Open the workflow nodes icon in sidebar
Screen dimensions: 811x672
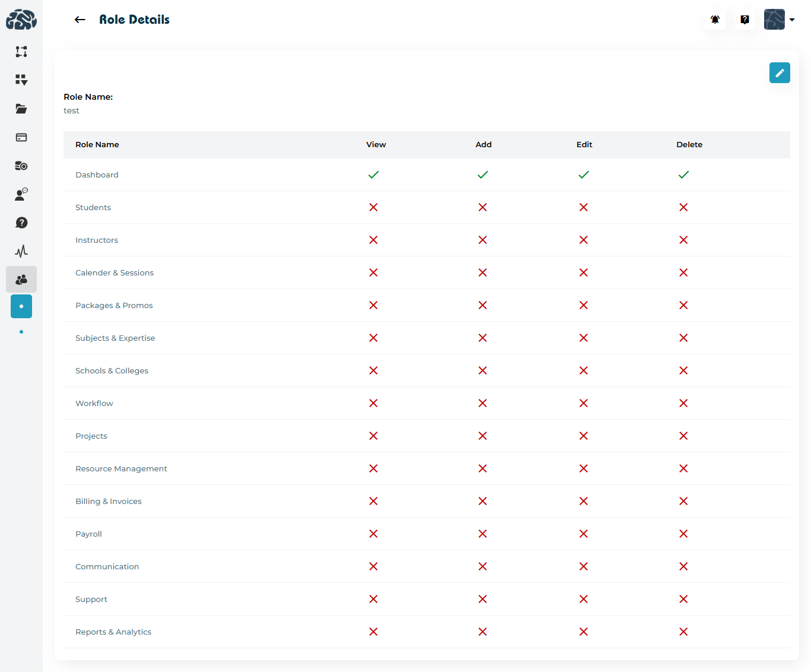coord(21,52)
